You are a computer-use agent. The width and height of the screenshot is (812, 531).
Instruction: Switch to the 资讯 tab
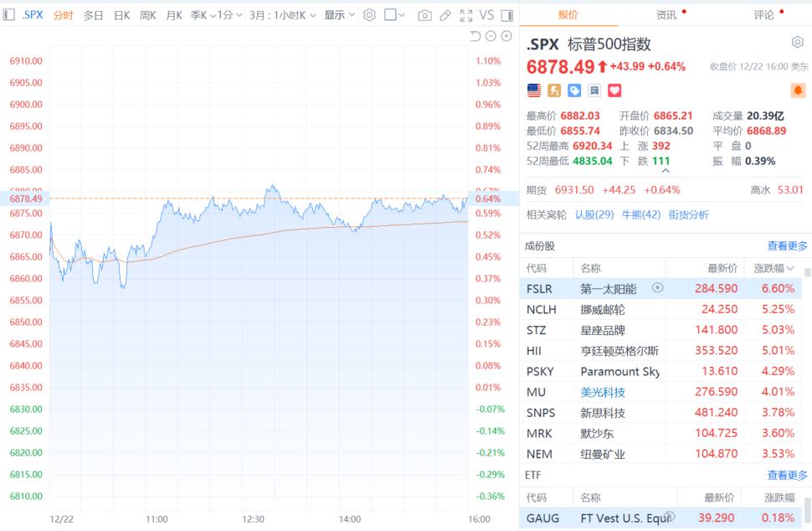[667, 15]
